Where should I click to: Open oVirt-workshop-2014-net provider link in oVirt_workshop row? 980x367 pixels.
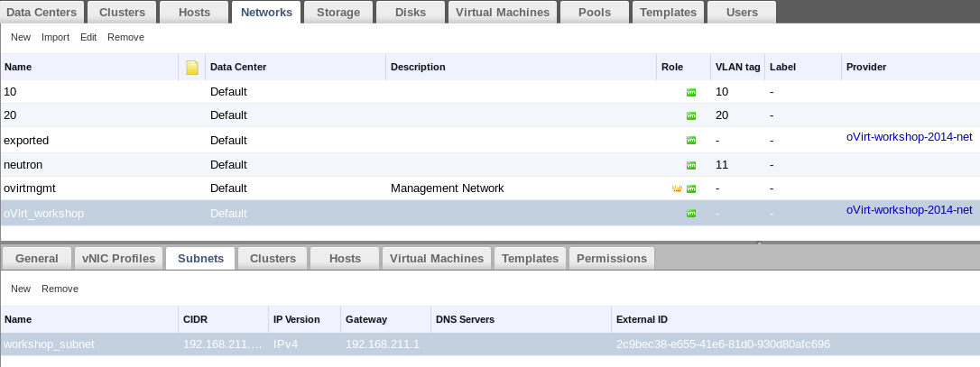point(909,210)
